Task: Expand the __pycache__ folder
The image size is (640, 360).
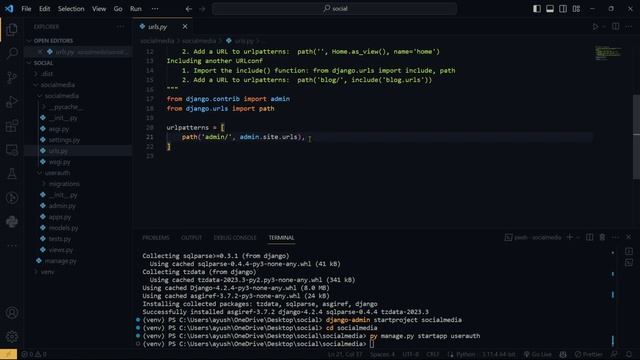Action: point(65,107)
